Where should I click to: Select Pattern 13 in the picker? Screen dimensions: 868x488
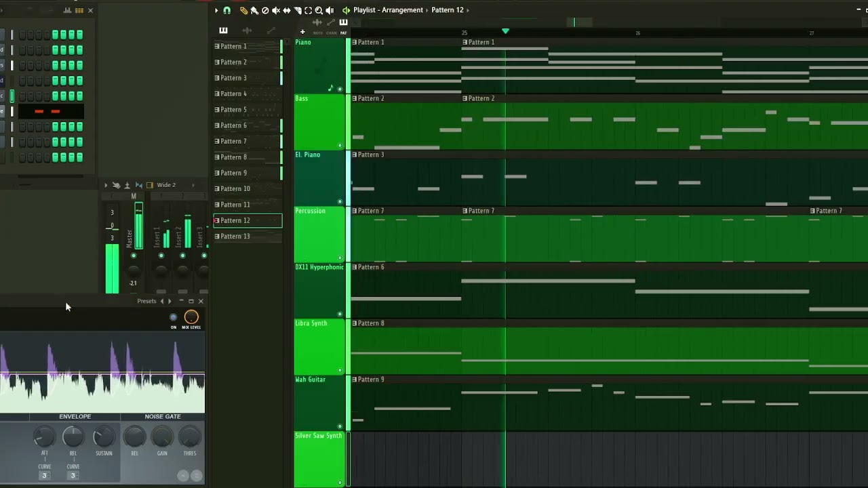coord(248,236)
